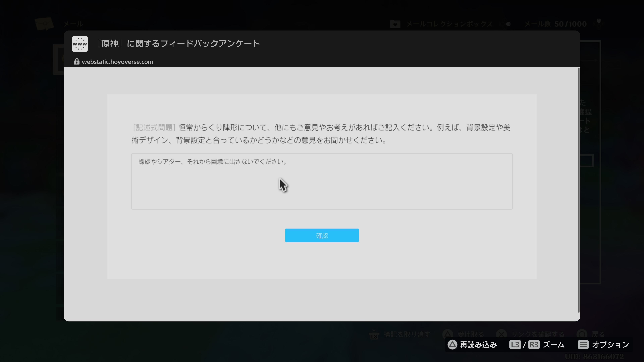Open the オプション options label
Image resolution: width=644 pixels, height=362 pixels.
610,345
